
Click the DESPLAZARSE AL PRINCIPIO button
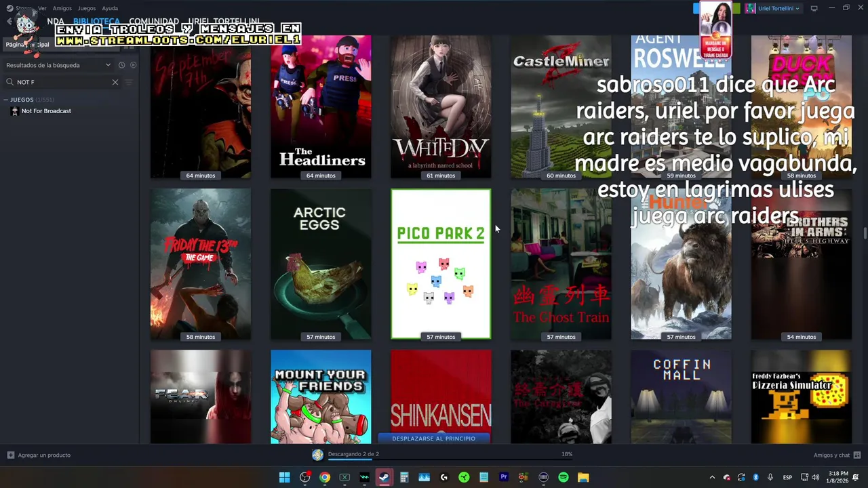tap(433, 439)
